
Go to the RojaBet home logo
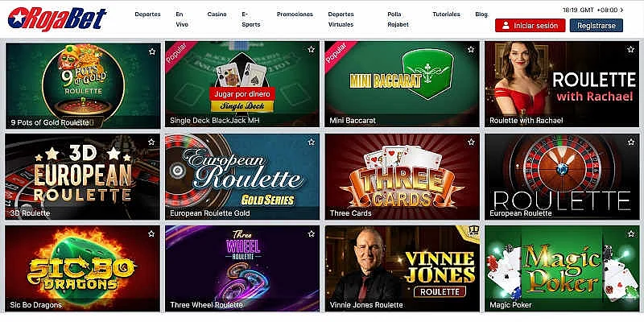click(x=57, y=19)
